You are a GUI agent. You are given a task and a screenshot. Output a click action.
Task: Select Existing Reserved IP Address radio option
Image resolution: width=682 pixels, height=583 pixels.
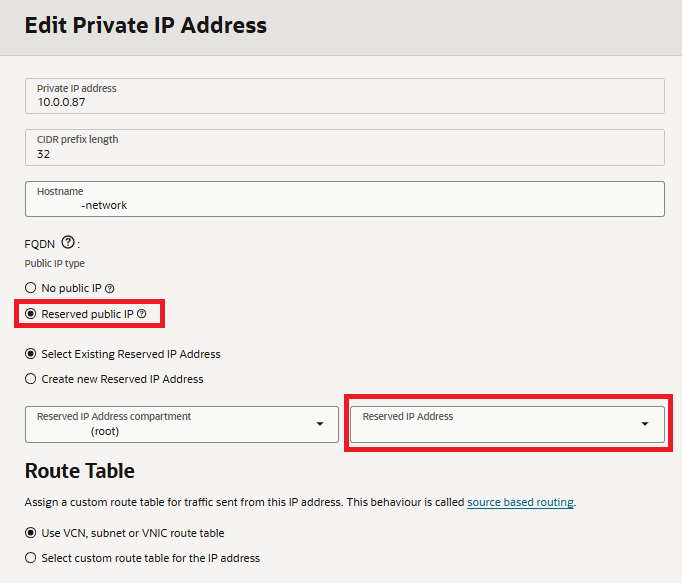[31, 354]
